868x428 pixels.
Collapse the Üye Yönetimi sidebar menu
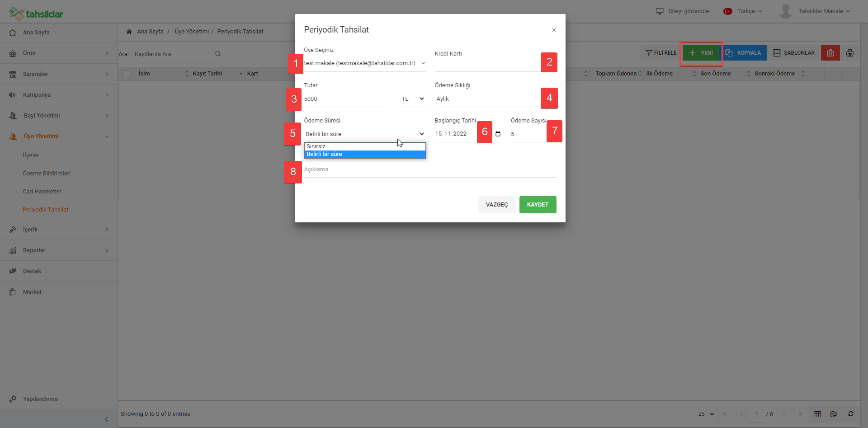(x=59, y=136)
